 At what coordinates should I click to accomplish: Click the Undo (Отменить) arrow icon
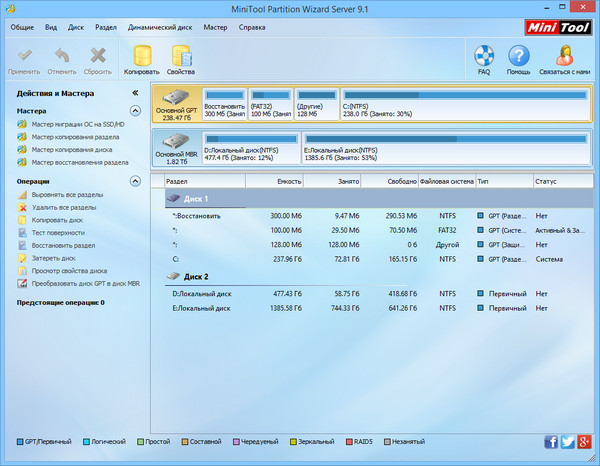(x=62, y=56)
